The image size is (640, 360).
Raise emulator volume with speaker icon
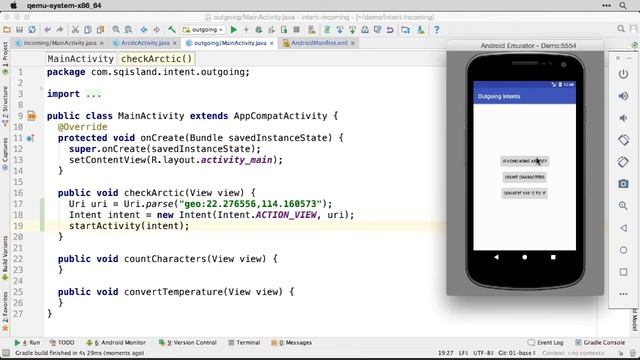click(x=623, y=96)
